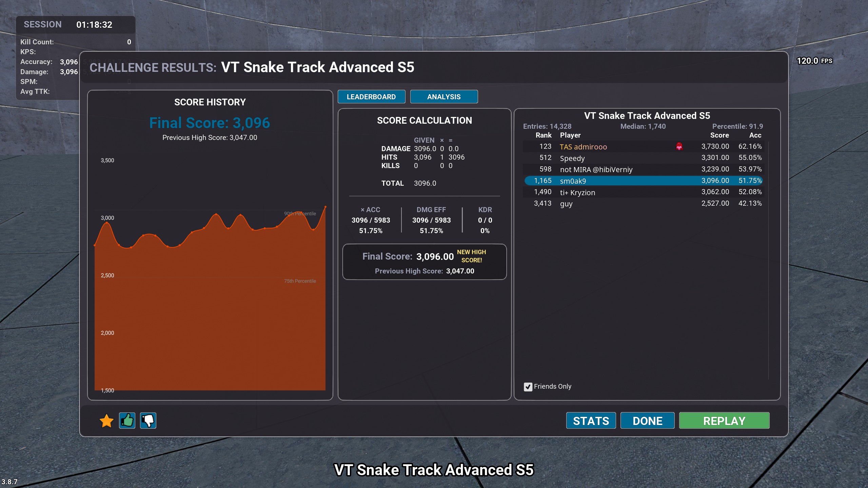The image size is (868, 488).
Task: Click the Acc column header
Action: [x=755, y=135]
